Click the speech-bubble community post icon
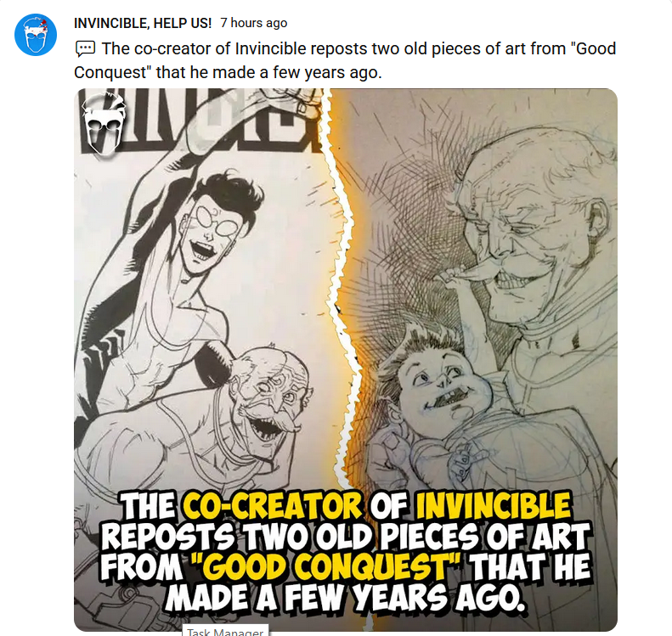The image size is (672, 636). click(x=85, y=48)
